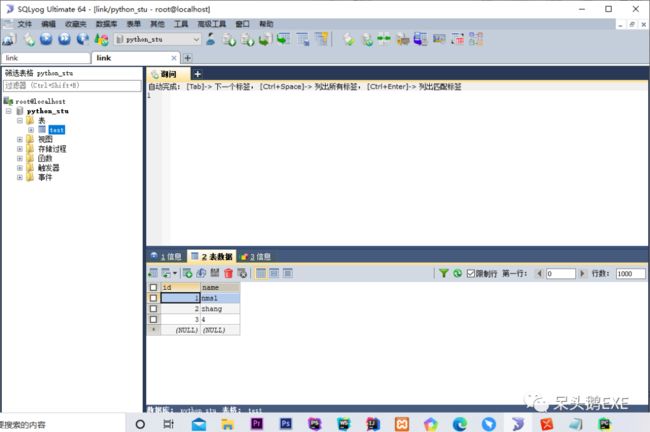Add new query tab with plus button

pos(198,74)
